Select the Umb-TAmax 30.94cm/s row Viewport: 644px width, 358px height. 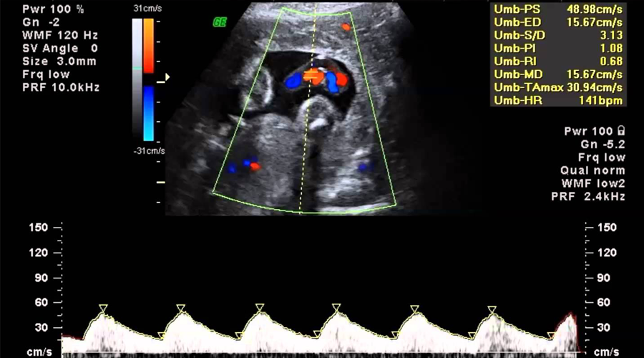click(x=558, y=87)
